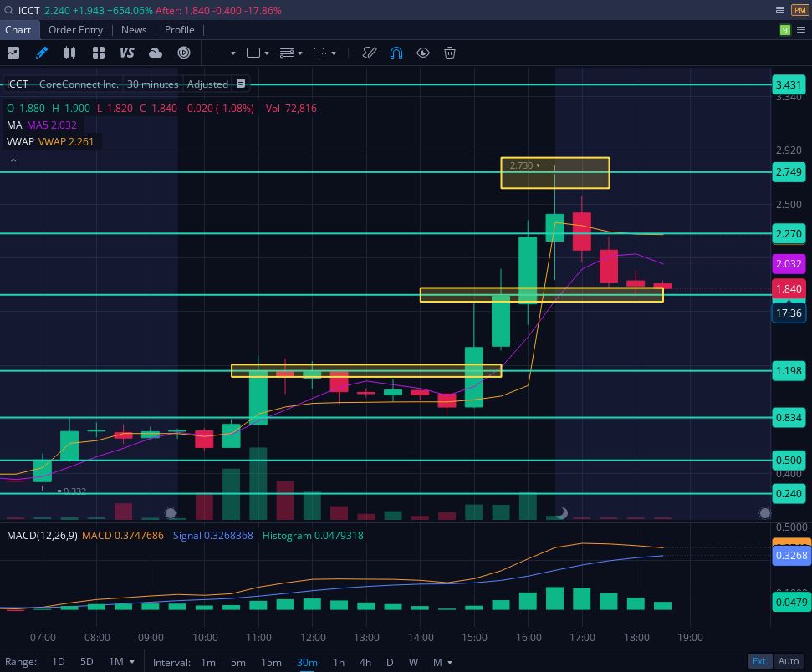Image resolution: width=812 pixels, height=672 pixels.
Task: Open the News tab
Action: point(134,30)
